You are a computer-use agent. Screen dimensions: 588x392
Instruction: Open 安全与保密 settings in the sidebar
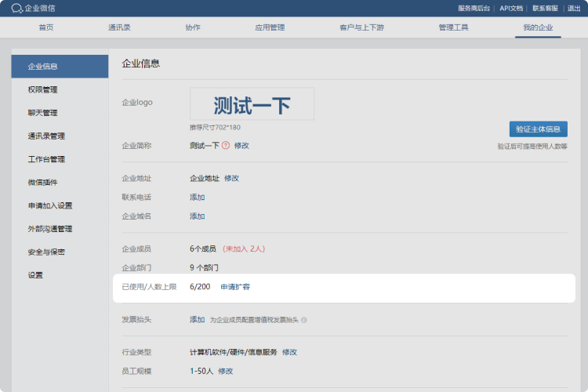tap(46, 252)
